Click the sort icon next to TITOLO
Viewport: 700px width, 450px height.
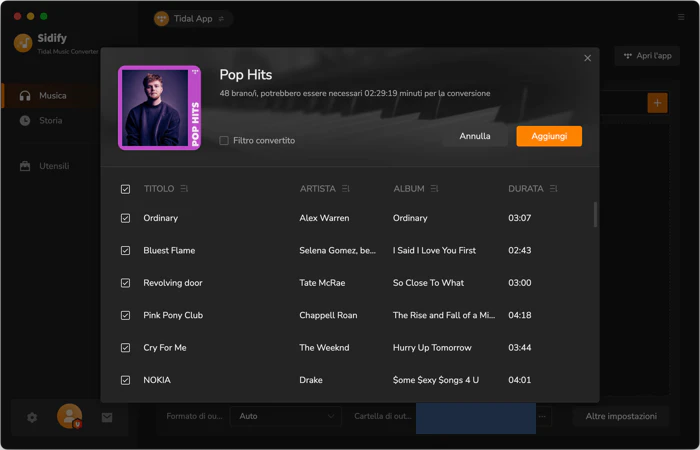coord(184,189)
